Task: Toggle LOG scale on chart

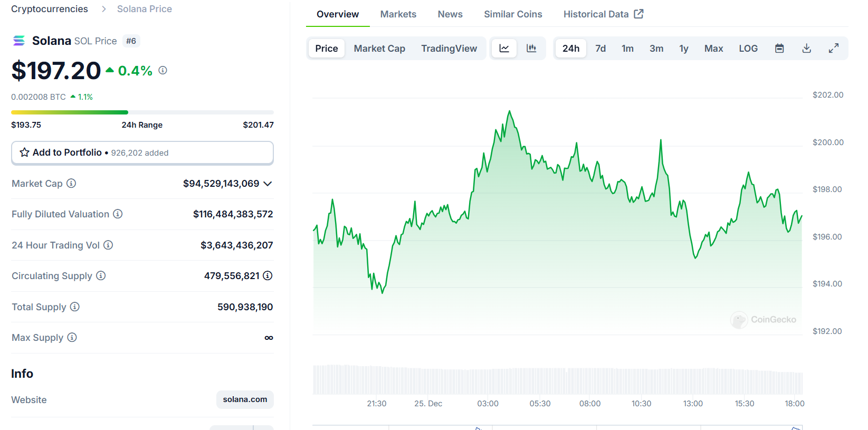Action: pyautogui.click(x=748, y=49)
